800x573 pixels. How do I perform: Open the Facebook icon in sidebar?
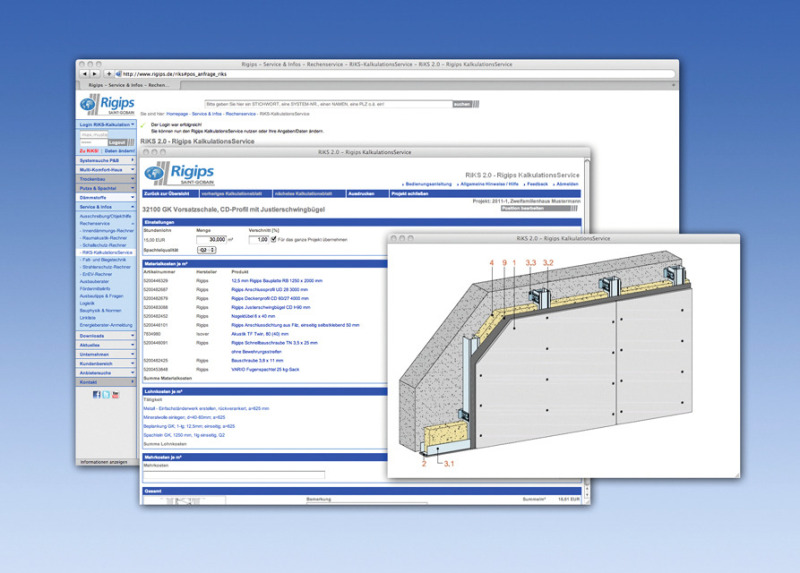coord(96,394)
